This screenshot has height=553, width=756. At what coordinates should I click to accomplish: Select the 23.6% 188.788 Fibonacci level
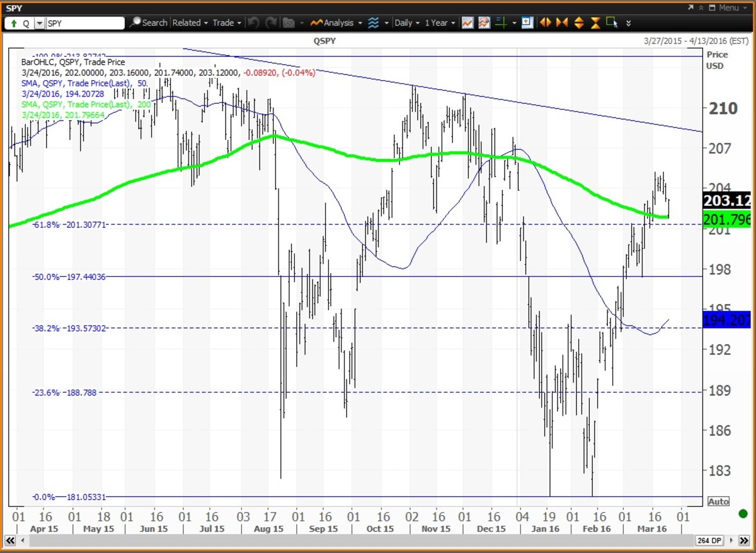tap(64, 392)
